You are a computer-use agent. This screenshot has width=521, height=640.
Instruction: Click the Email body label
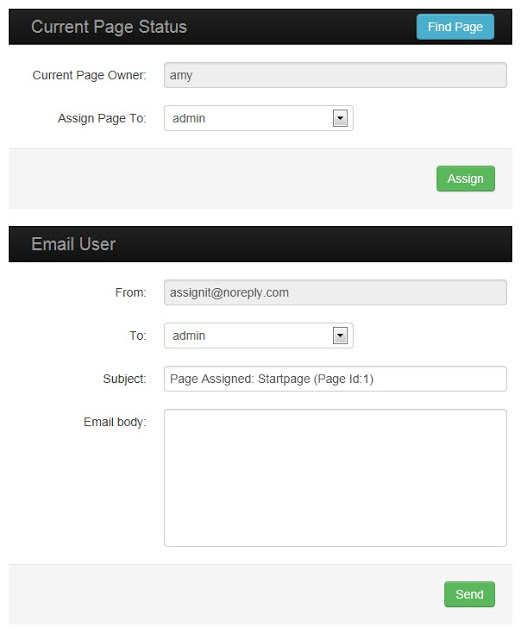[x=115, y=422]
